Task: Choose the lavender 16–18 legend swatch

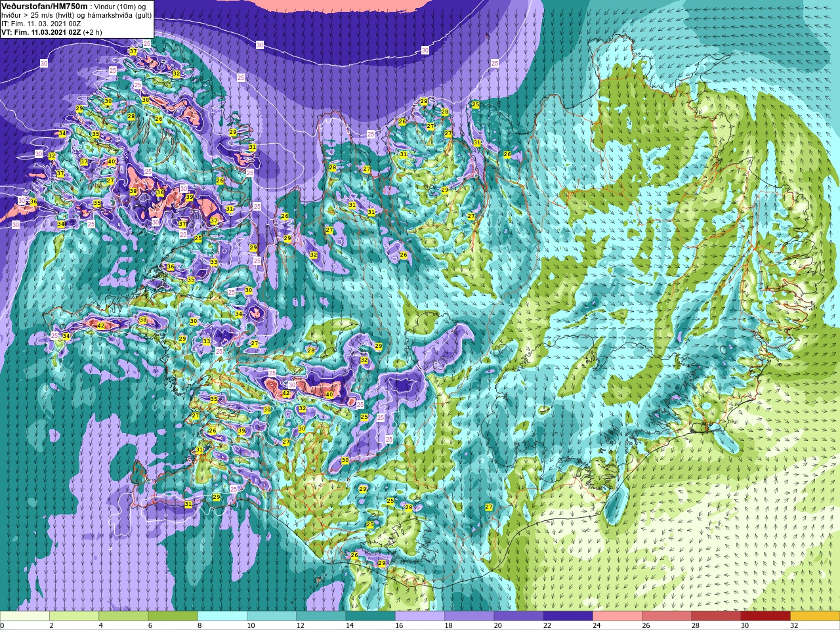Action: (420, 616)
